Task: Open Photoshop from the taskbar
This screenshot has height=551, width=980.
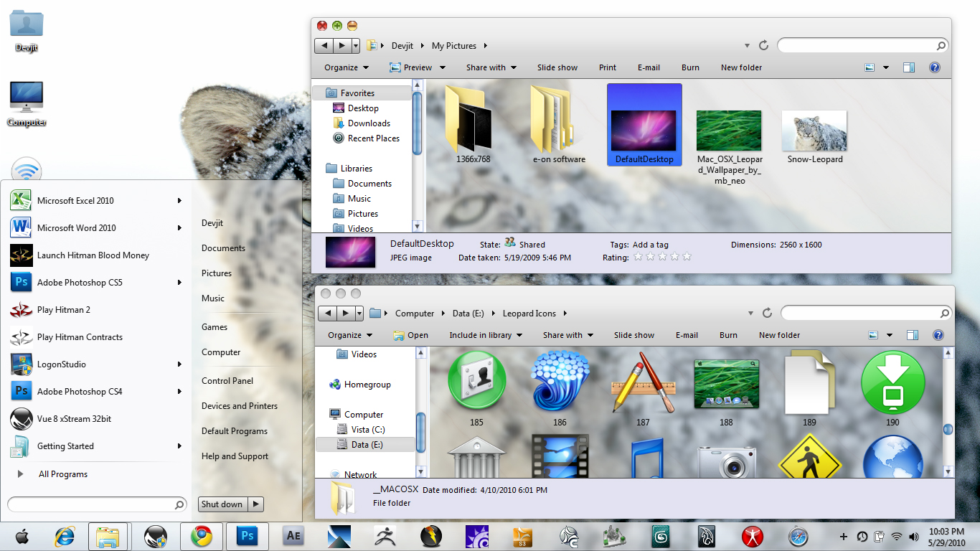Action: tap(248, 536)
